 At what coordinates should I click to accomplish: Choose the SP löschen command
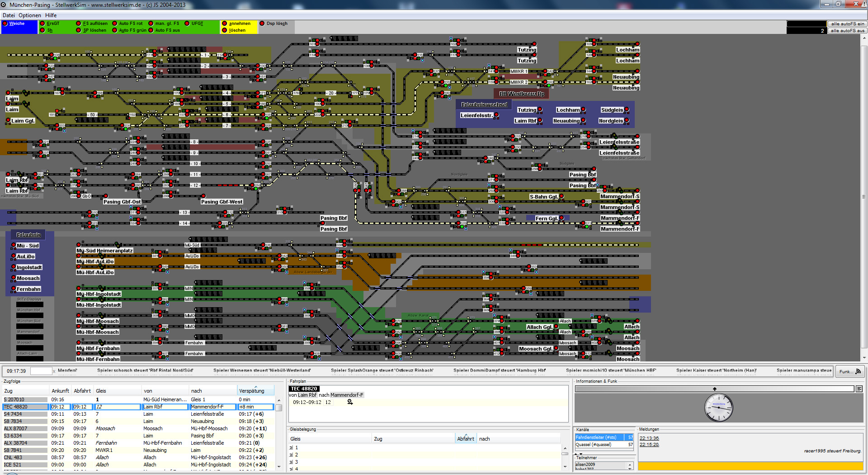tap(94, 30)
